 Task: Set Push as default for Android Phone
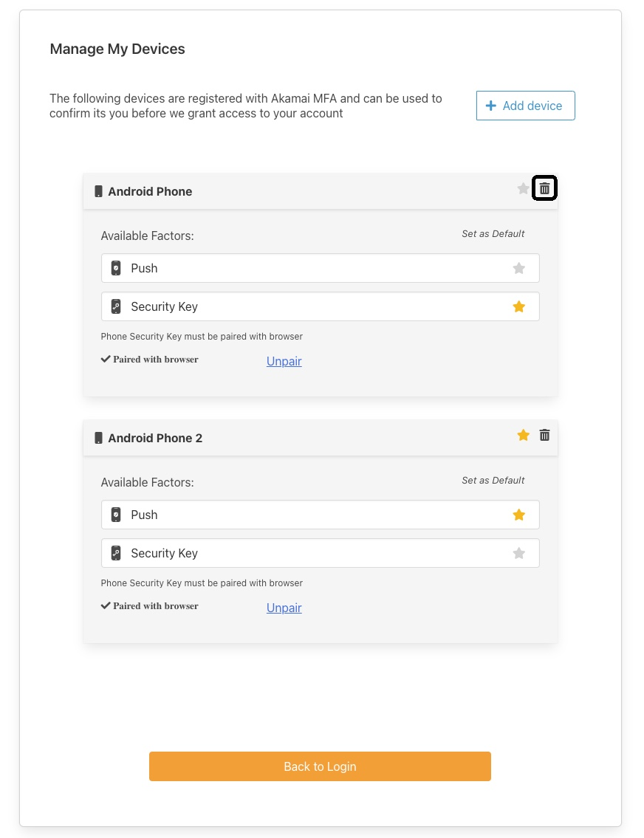519,268
